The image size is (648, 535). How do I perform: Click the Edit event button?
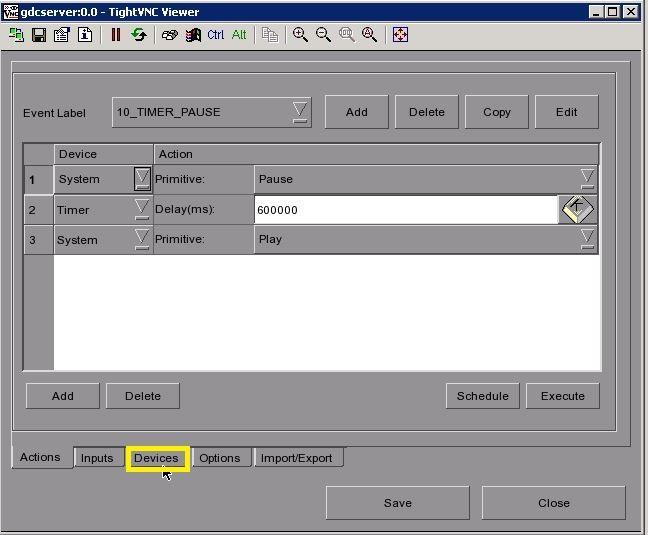pos(567,112)
